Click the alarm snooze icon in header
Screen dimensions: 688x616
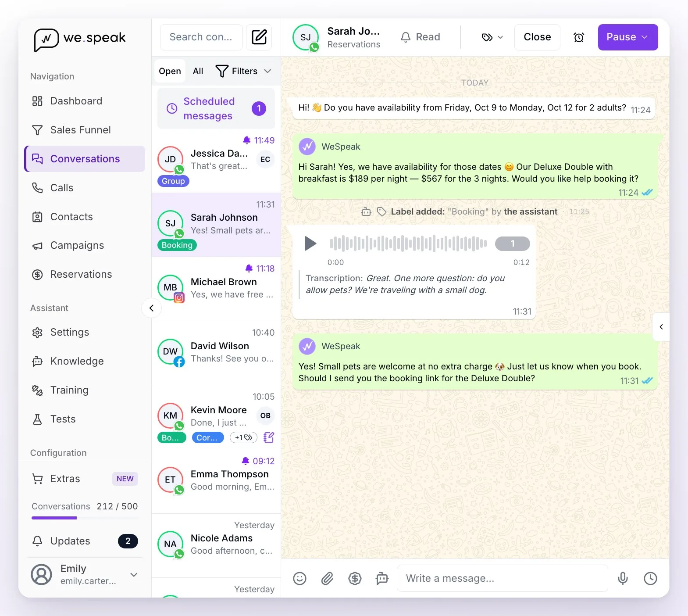(579, 37)
